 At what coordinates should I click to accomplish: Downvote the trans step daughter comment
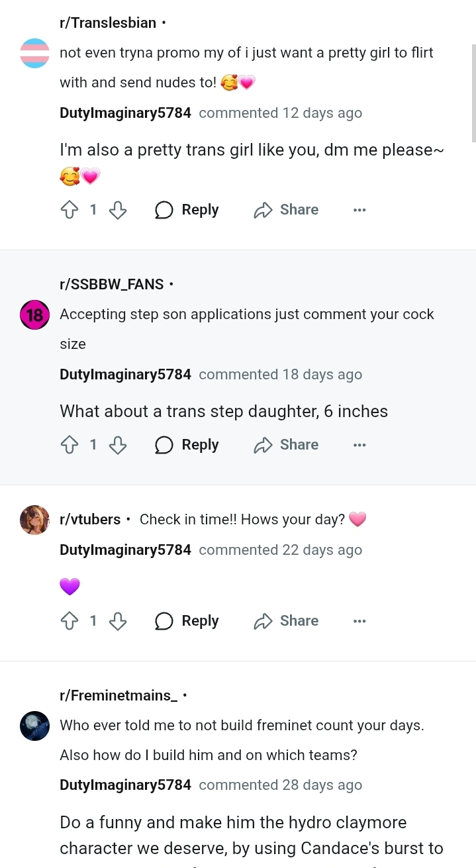click(117, 445)
